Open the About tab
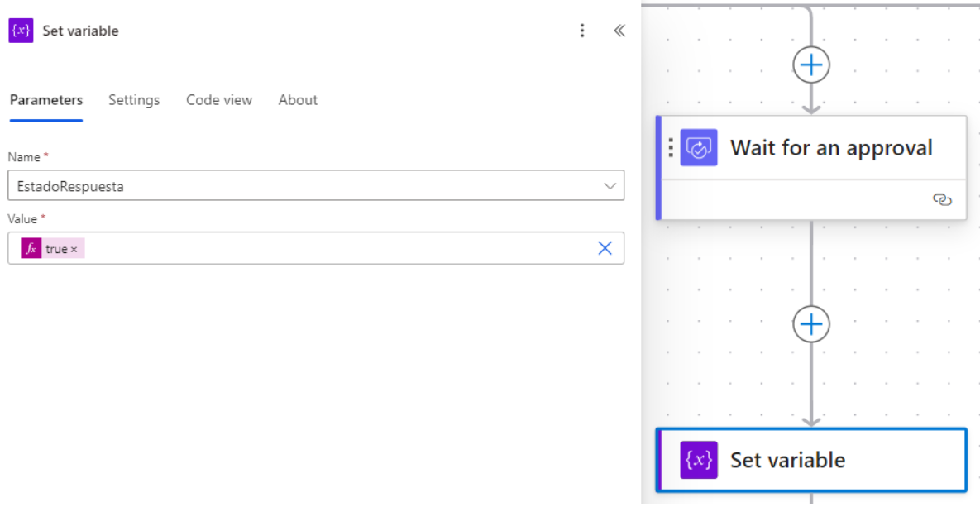The image size is (980, 507). coord(298,100)
